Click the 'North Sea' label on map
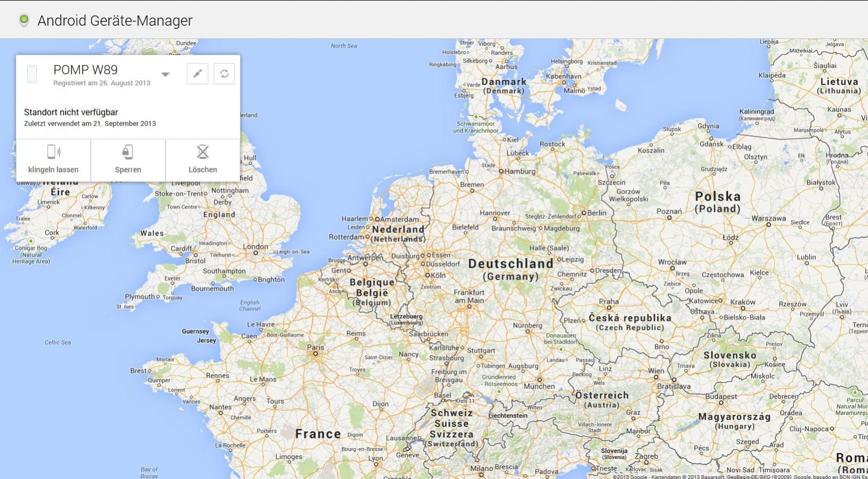This screenshot has width=868, height=479. (x=344, y=46)
